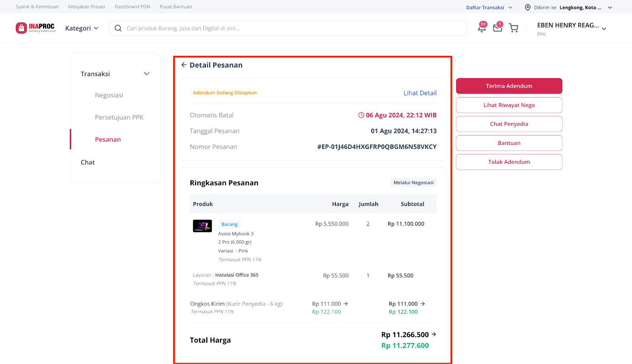632x364 pixels.
Task: Click the back arrow beside Detail Pesanan
Action: (x=184, y=65)
